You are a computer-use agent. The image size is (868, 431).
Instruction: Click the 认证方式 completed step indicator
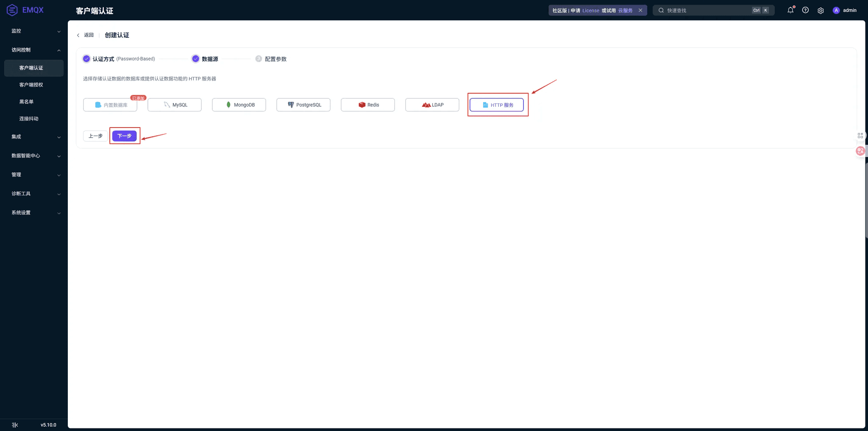tap(86, 59)
